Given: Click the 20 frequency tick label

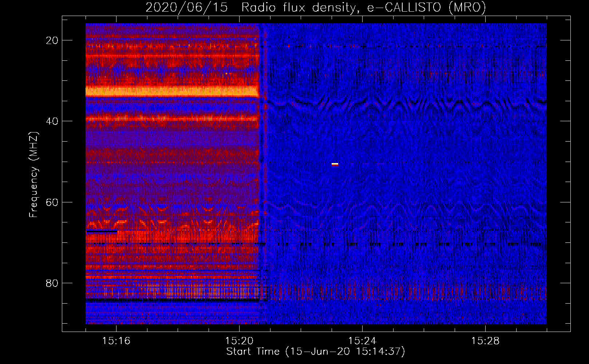Looking at the screenshot, I should click(x=52, y=40).
